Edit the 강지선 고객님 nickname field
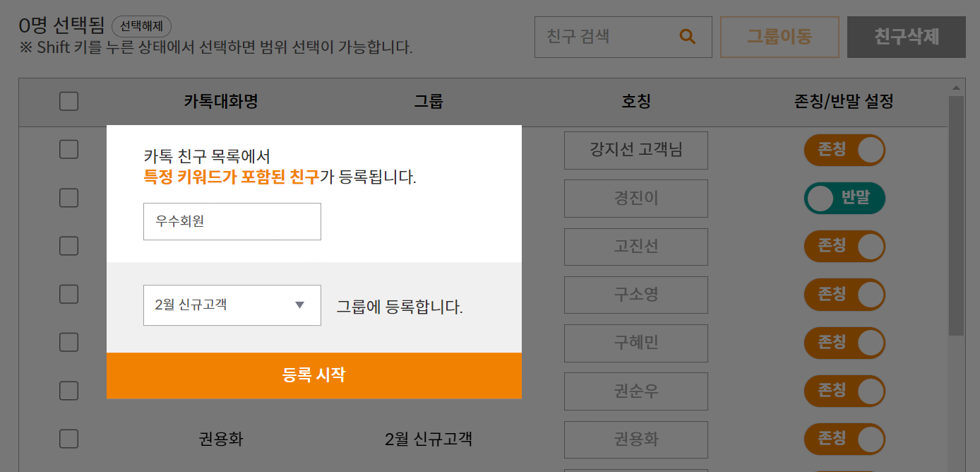The image size is (980, 472). click(x=635, y=151)
